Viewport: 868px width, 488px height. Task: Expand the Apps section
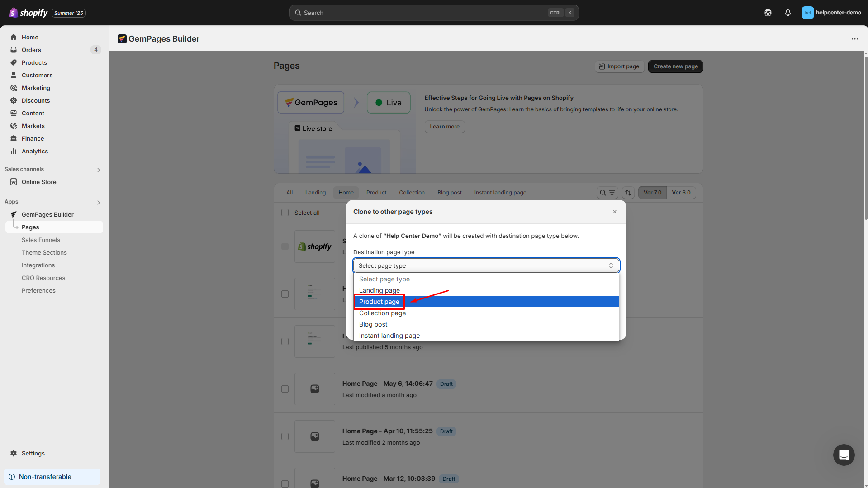coord(99,202)
